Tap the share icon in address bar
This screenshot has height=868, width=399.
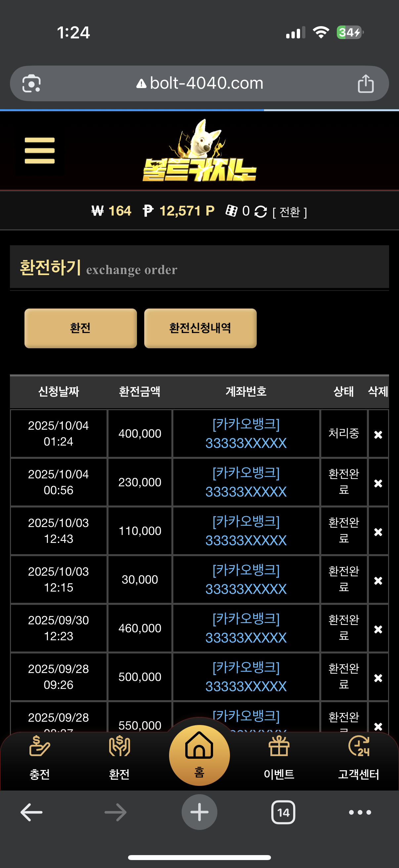click(365, 83)
